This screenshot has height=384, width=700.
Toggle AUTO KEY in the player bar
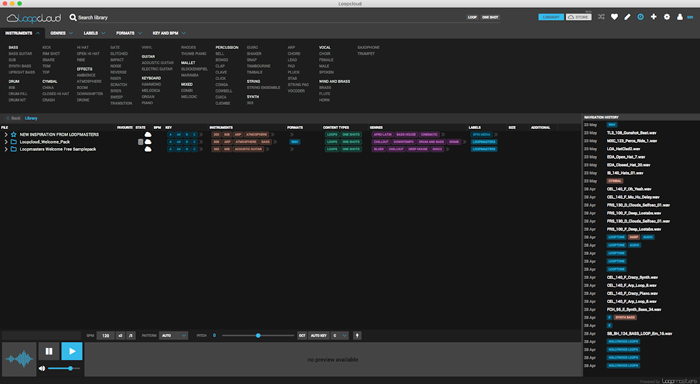point(319,335)
